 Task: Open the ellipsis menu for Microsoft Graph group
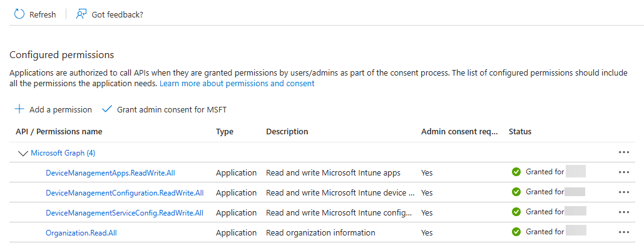[x=623, y=152]
